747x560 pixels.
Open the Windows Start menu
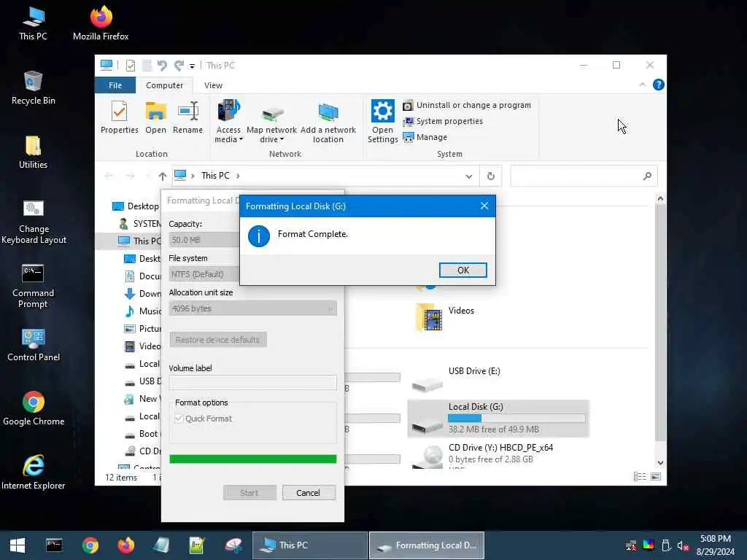pos(18,545)
